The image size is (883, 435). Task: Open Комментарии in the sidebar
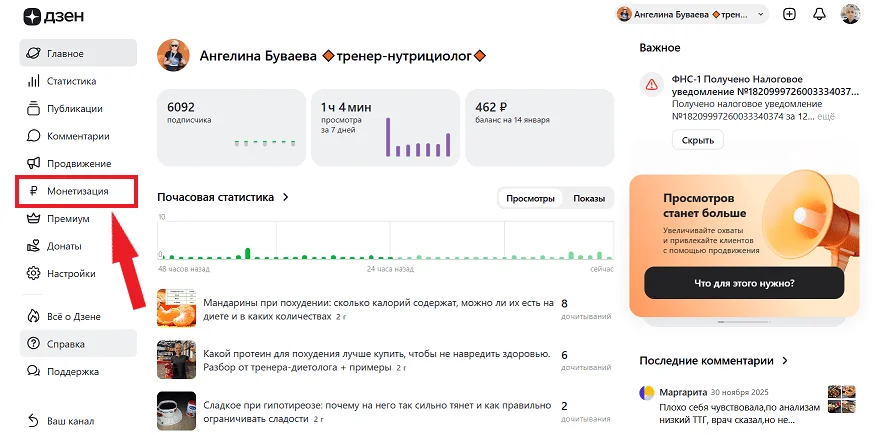[78, 136]
